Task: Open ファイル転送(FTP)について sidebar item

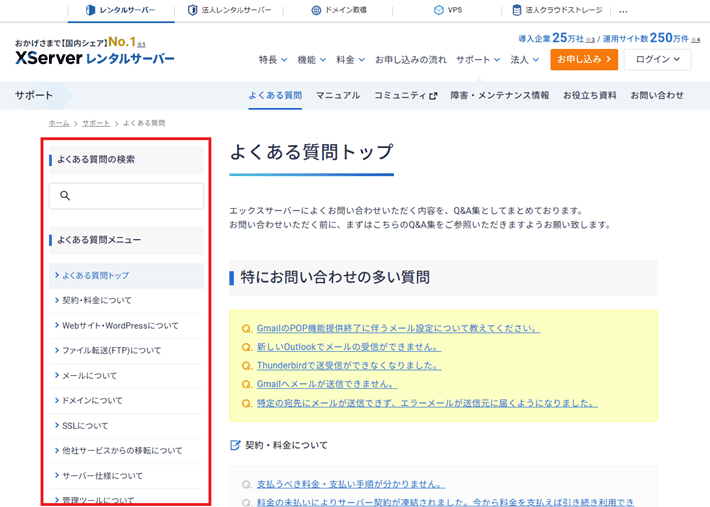Action: click(126, 351)
